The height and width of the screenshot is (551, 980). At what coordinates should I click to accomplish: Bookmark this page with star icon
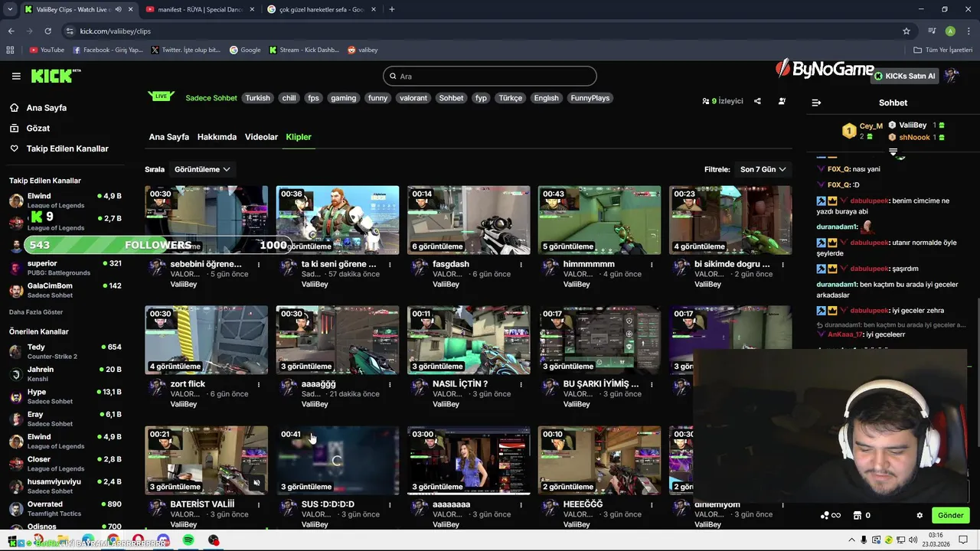tap(906, 31)
